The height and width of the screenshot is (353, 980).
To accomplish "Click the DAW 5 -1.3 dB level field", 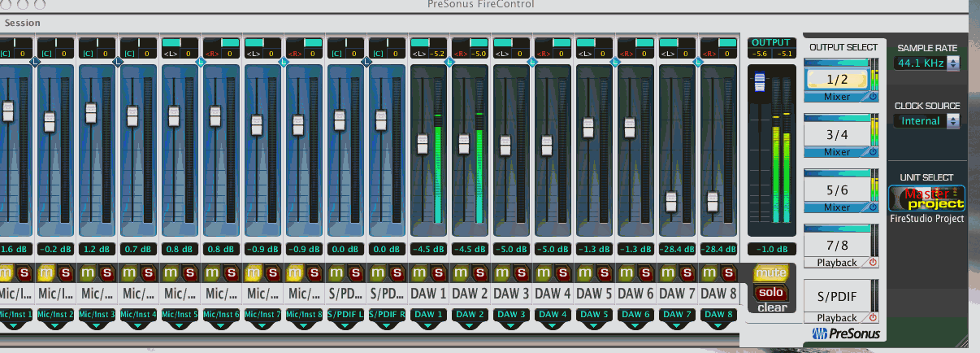I will [596, 249].
